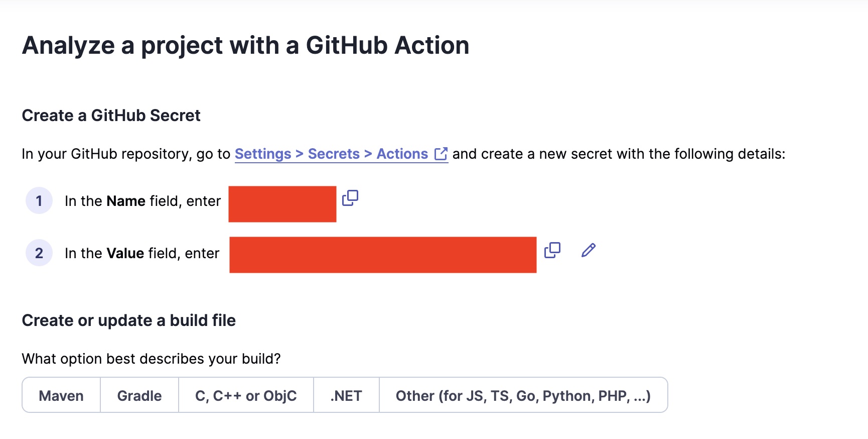
Task: Choose C, C++ or ObjC build option
Action: point(246,396)
